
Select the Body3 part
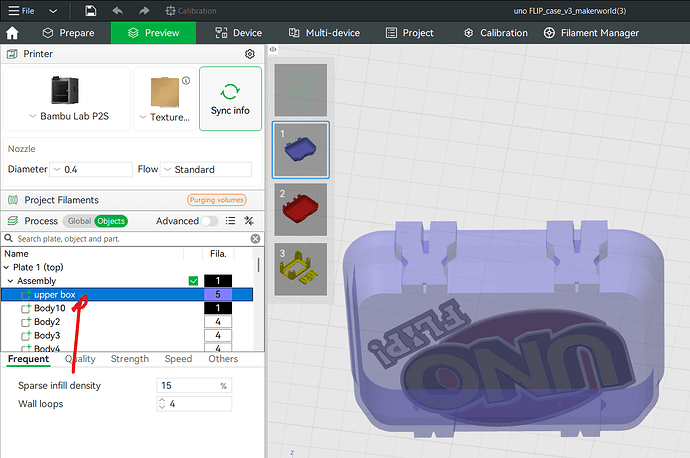click(47, 335)
